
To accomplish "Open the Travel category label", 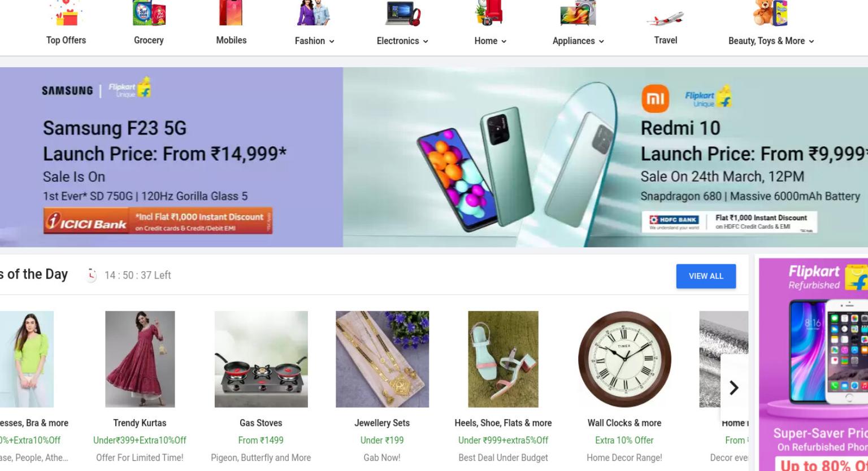I will point(665,40).
